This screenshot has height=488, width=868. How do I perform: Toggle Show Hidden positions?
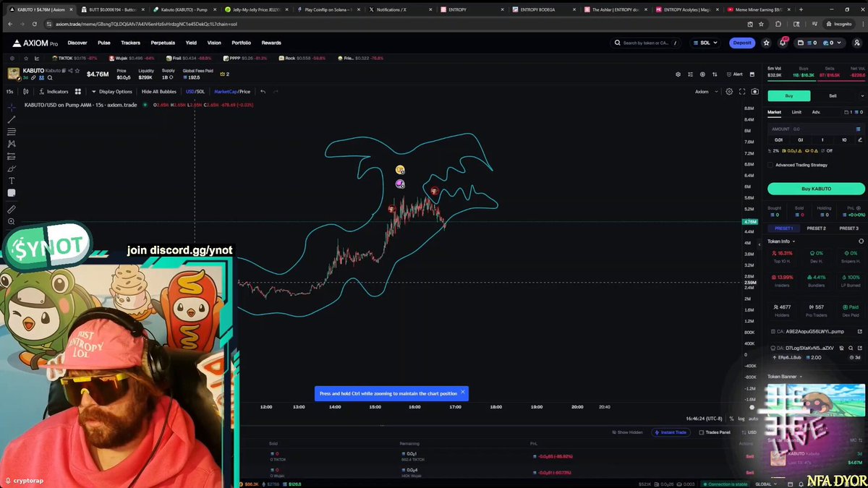(627, 432)
